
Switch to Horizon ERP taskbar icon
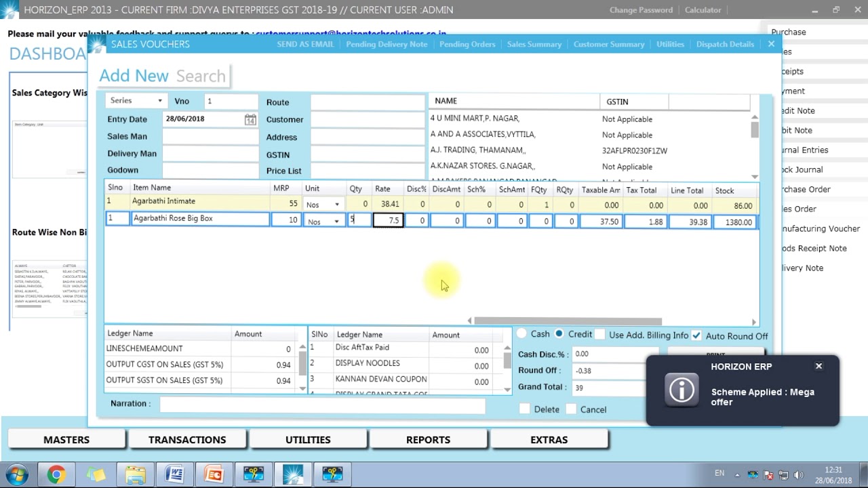tap(293, 474)
